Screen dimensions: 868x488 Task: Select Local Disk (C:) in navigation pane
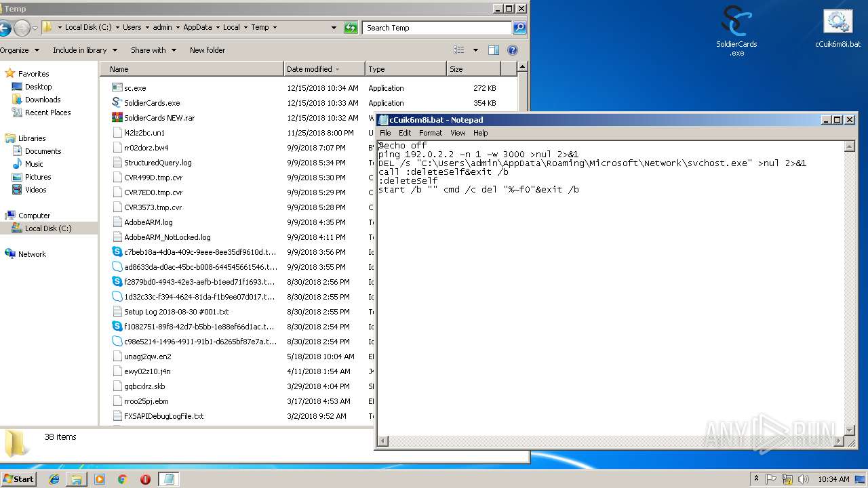(x=47, y=228)
